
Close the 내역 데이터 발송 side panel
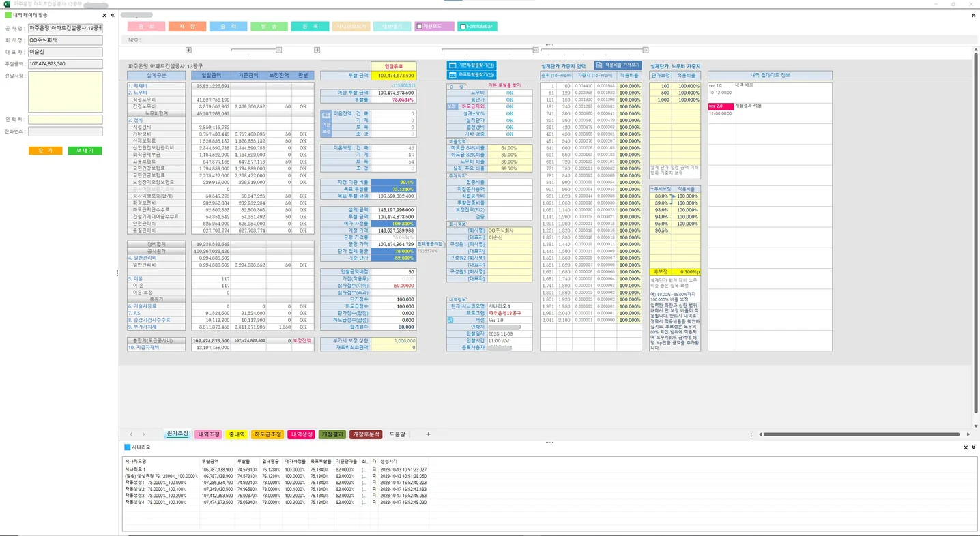(104, 15)
